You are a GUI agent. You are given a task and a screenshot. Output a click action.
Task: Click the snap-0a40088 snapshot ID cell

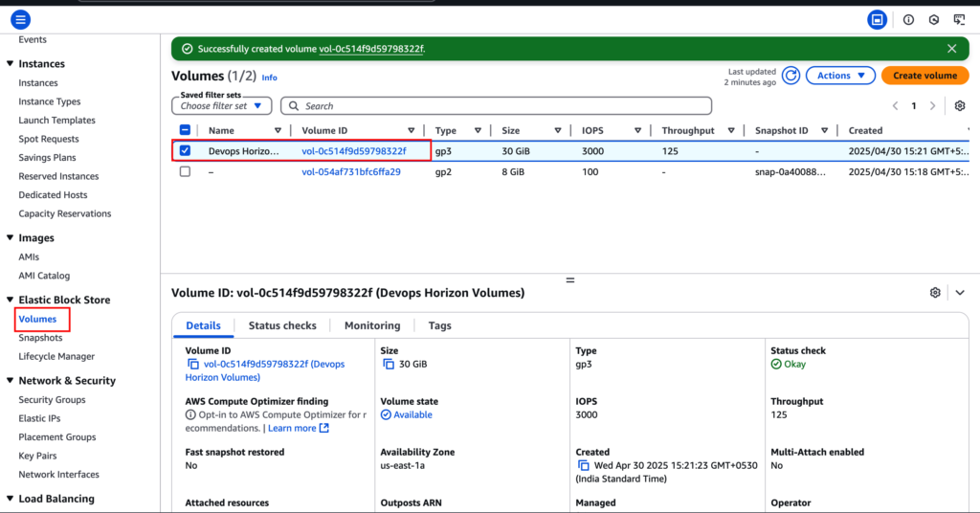790,172
